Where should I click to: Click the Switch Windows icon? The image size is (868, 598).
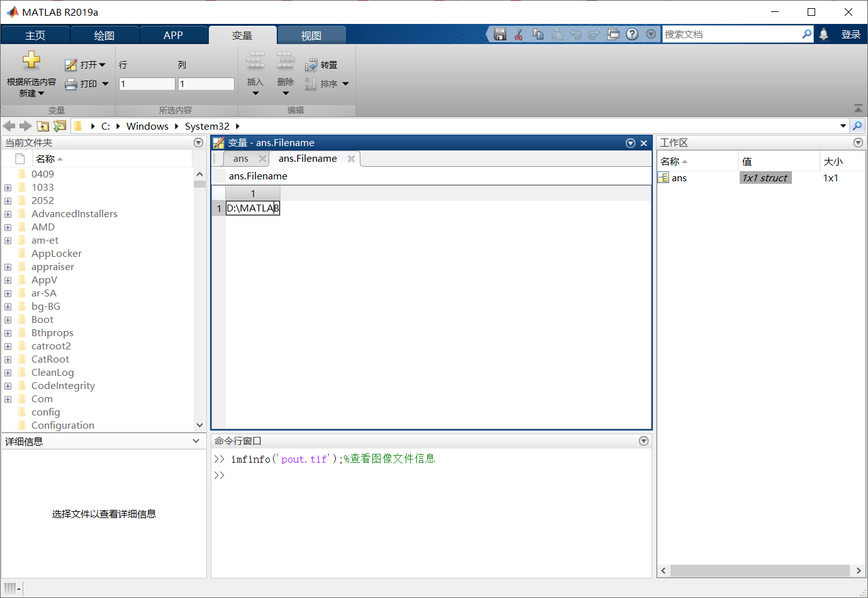pyautogui.click(x=613, y=34)
